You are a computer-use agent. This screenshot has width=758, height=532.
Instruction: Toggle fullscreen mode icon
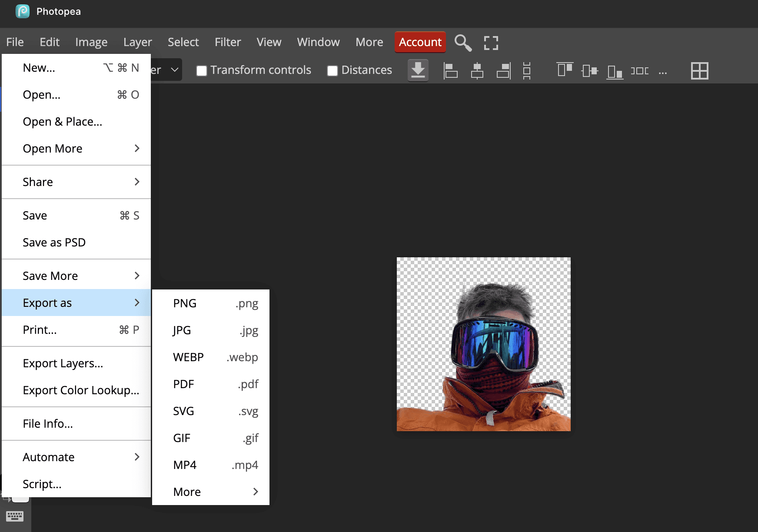(491, 43)
